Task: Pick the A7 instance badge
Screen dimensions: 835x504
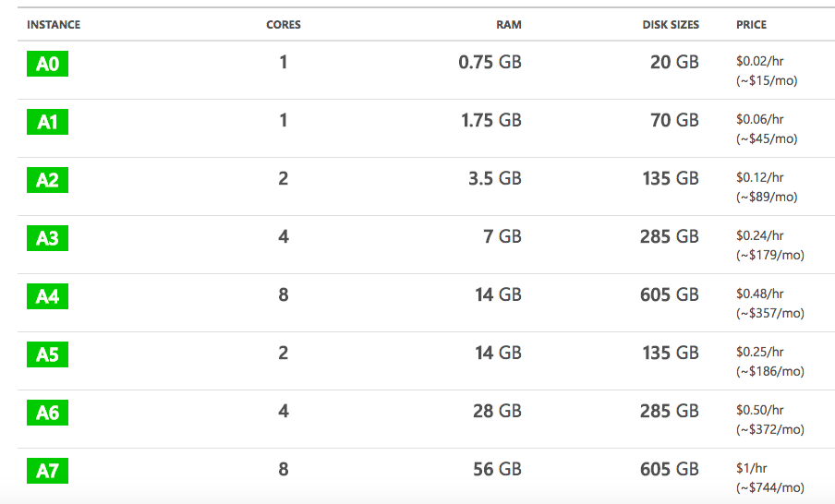Action: pyautogui.click(x=47, y=471)
